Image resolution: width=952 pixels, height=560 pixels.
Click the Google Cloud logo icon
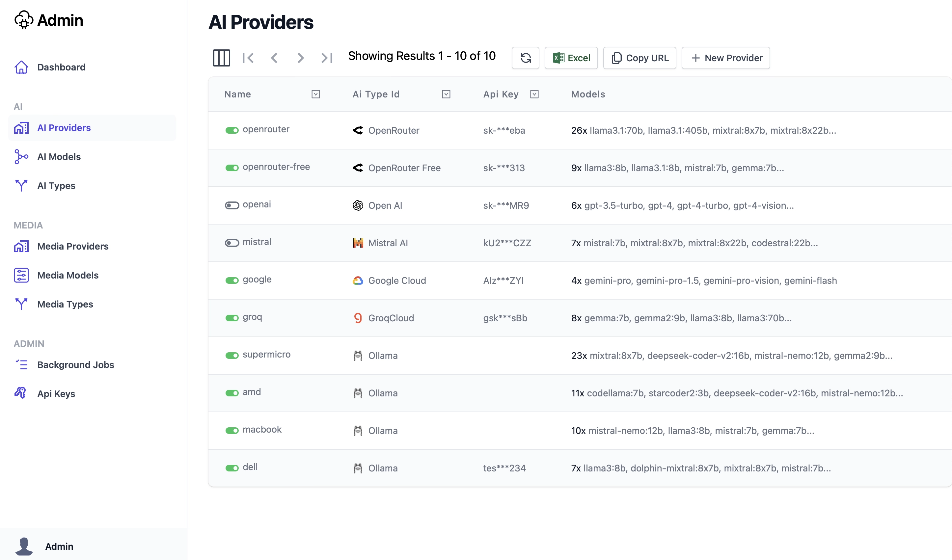pos(358,280)
